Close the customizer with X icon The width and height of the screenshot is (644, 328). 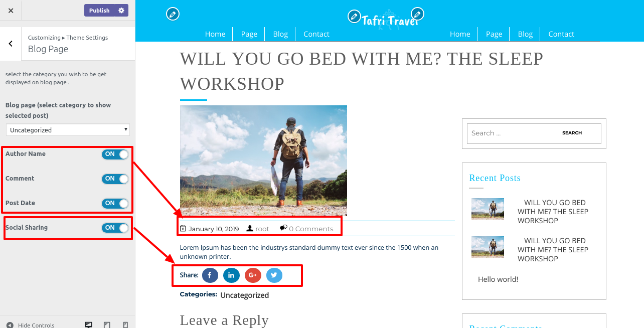point(11,11)
